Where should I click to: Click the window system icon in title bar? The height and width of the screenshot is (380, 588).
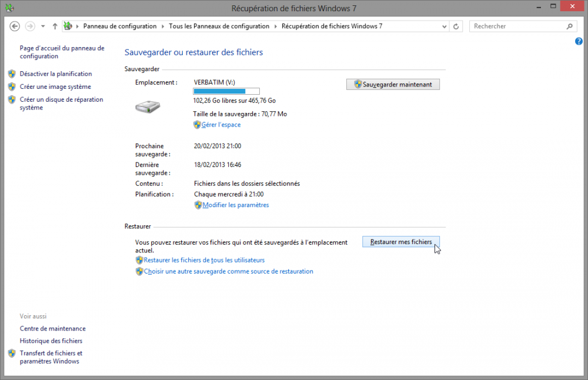(x=9, y=8)
